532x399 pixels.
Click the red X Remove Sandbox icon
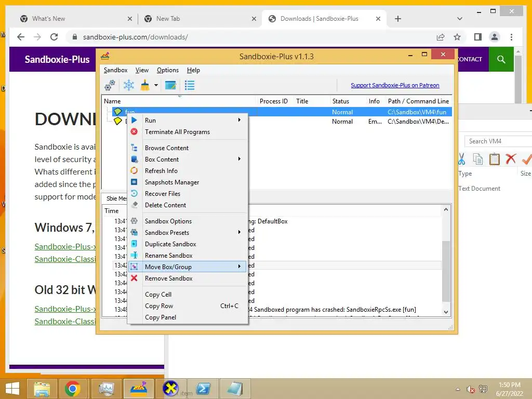coord(135,278)
